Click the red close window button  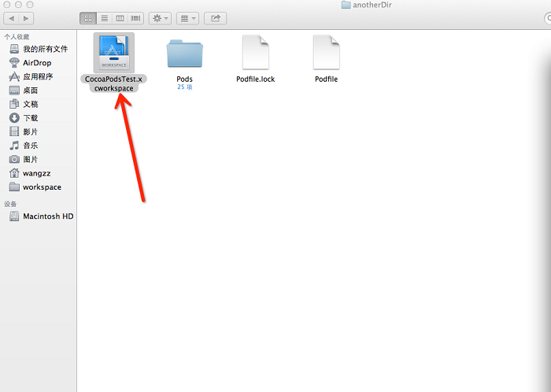coord(6,5)
